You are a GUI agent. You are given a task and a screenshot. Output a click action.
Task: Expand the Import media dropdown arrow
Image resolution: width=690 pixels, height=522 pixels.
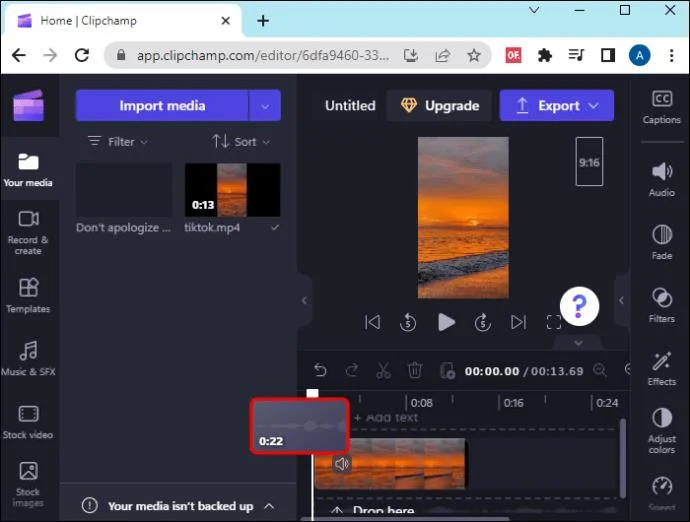click(x=265, y=105)
